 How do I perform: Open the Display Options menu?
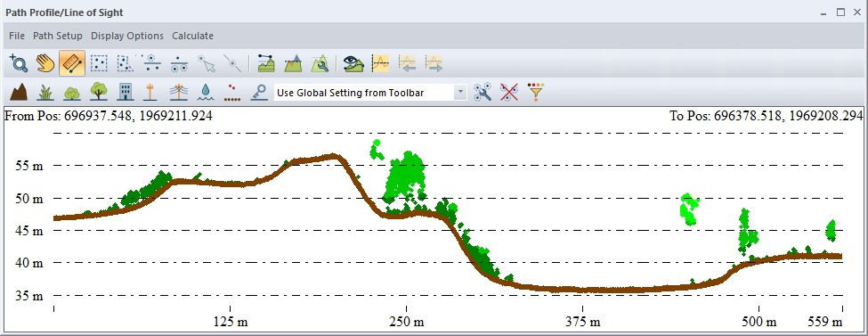pyautogui.click(x=127, y=36)
